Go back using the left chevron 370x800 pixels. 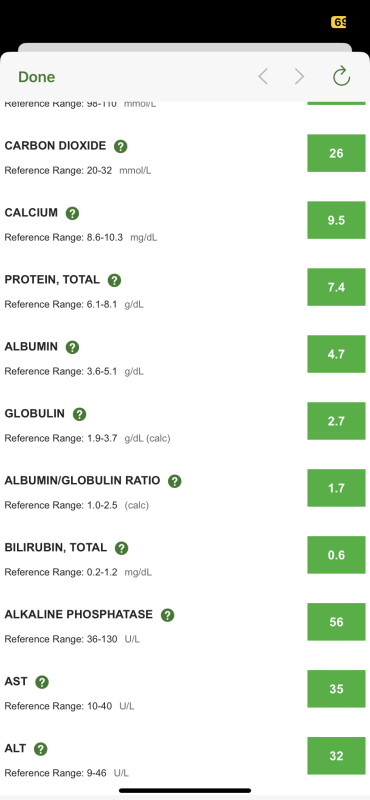point(263,77)
